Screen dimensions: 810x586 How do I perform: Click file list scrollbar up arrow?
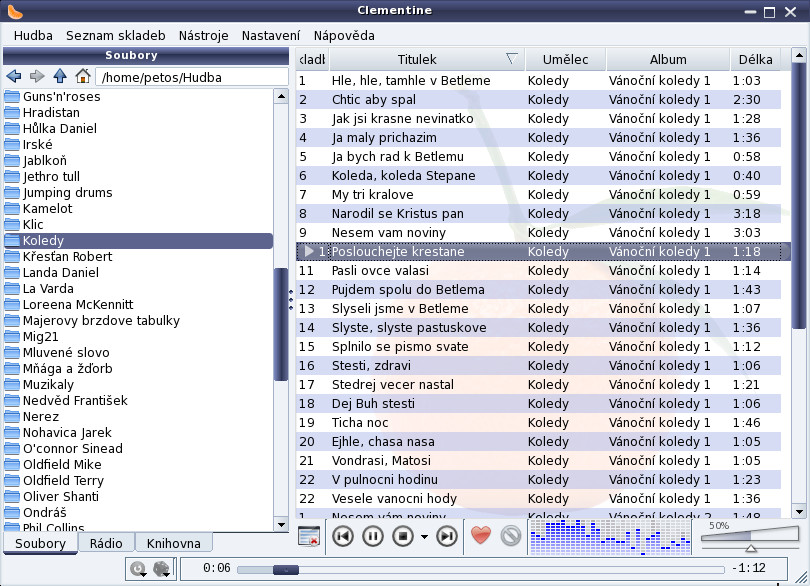[x=281, y=96]
